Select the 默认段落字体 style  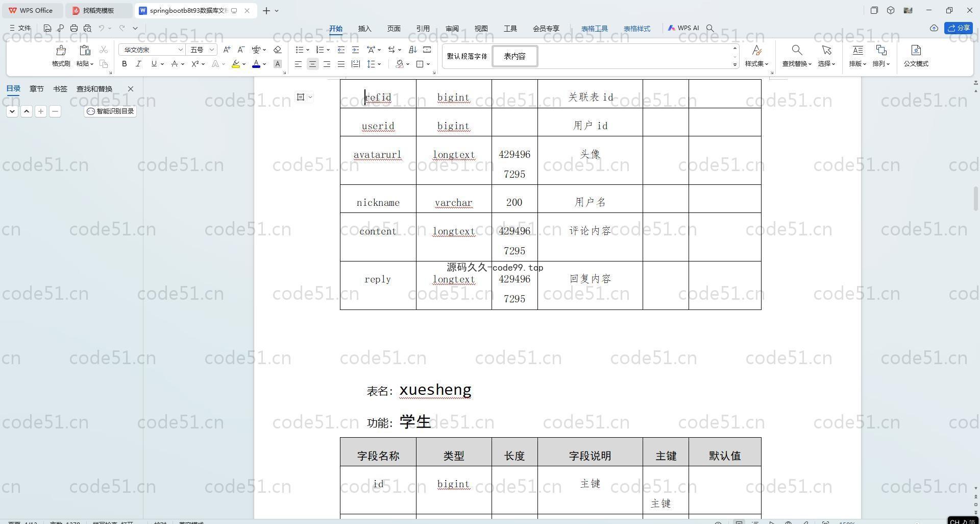click(467, 56)
